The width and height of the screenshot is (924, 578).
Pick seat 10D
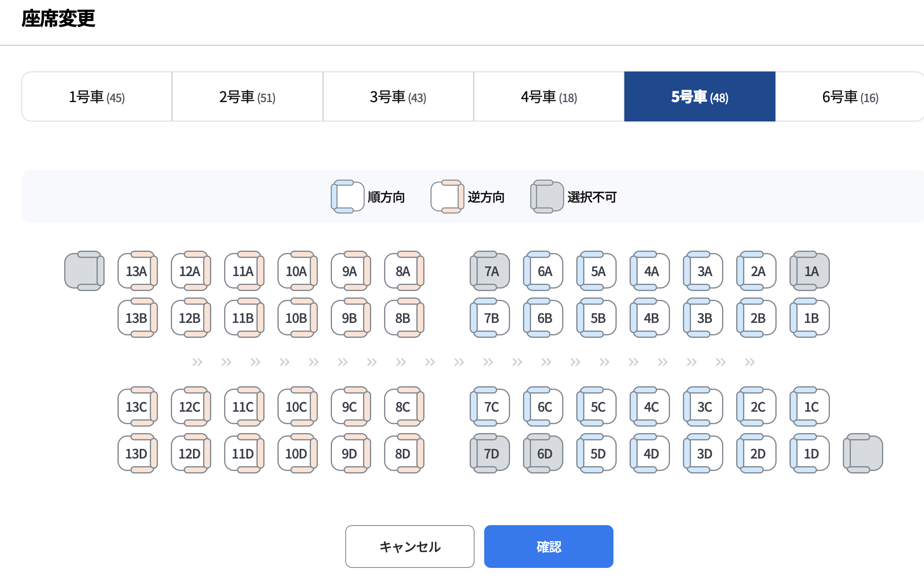297,454
